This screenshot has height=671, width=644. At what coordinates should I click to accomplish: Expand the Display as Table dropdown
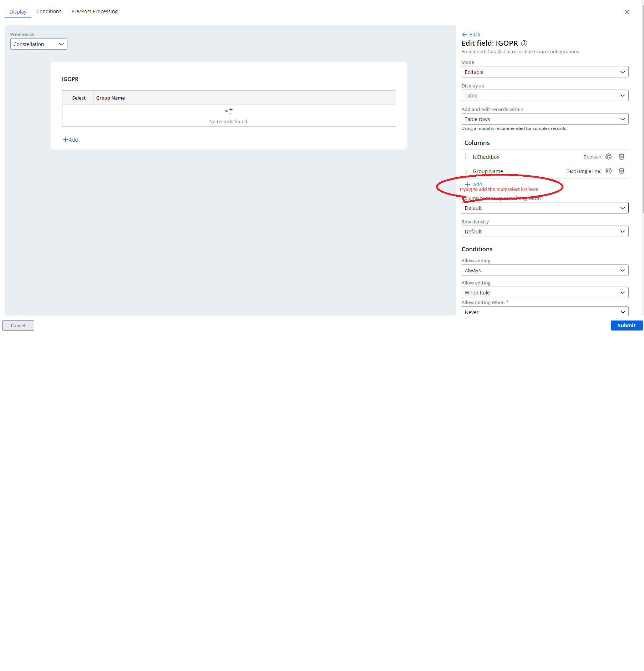[x=545, y=95]
